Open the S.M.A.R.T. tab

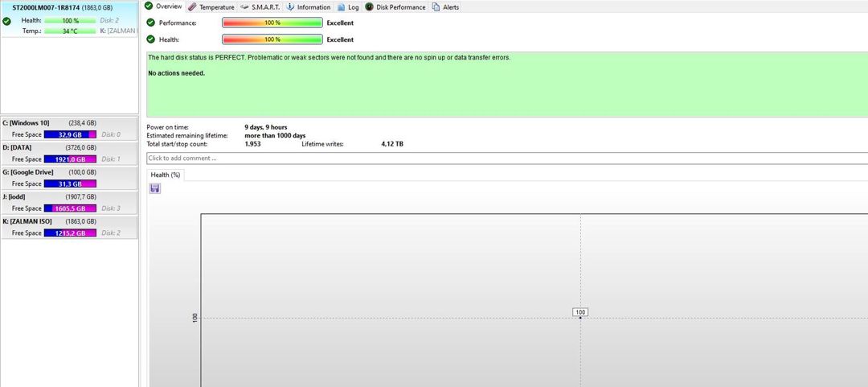pyautogui.click(x=260, y=6)
